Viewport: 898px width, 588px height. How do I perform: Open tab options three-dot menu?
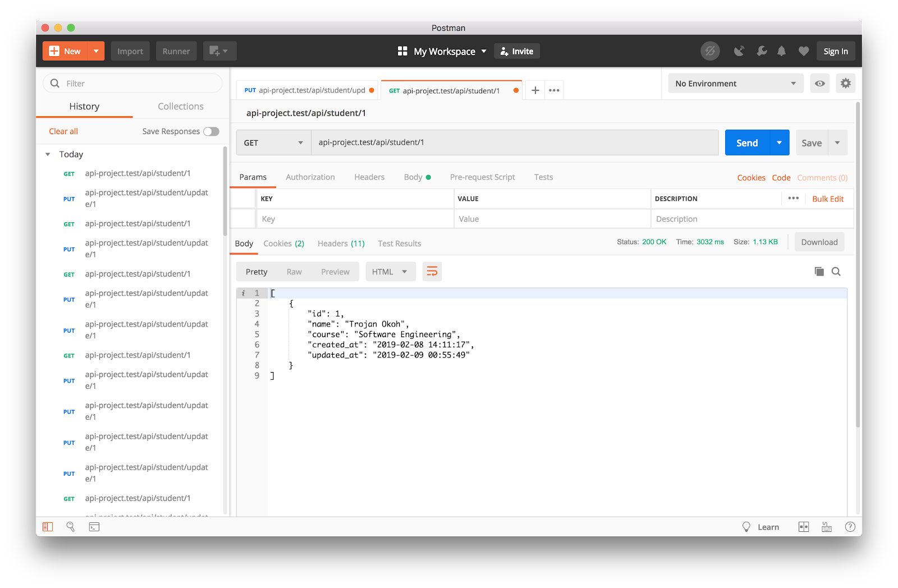coord(554,90)
